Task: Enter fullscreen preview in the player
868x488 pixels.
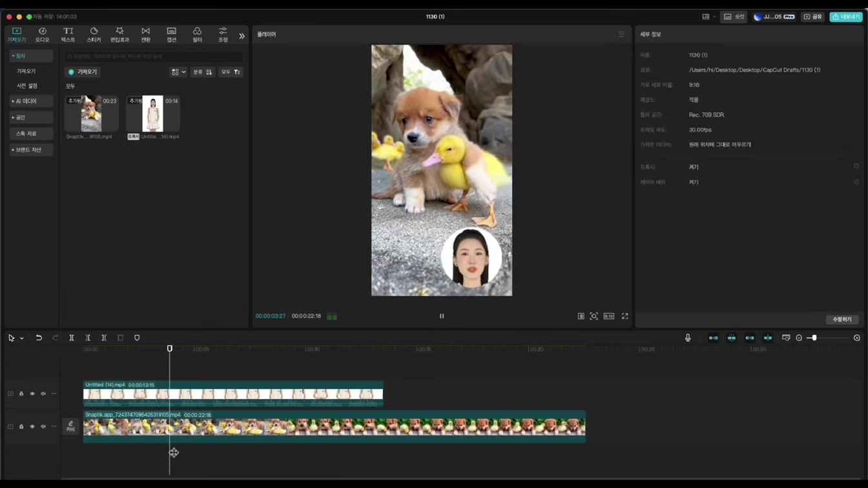Action: point(625,316)
